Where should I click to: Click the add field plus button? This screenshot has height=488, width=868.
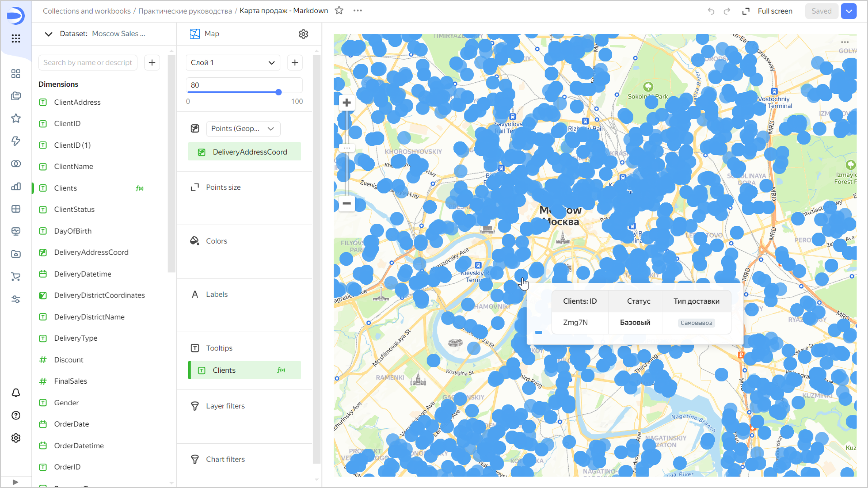(152, 62)
